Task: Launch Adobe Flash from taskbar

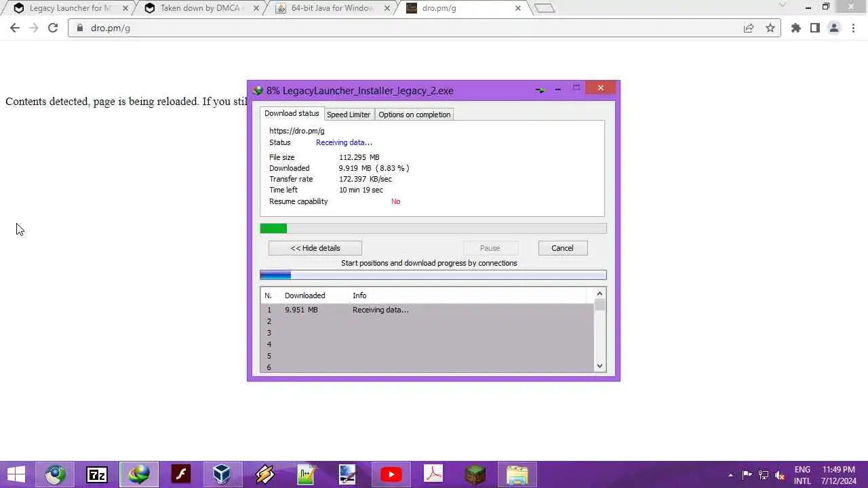Action: point(181,474)
